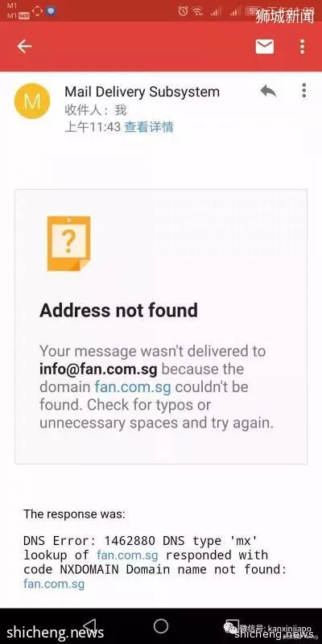
Task: Tap the 收件人: 我 recipient line
Action: point(96,109)
